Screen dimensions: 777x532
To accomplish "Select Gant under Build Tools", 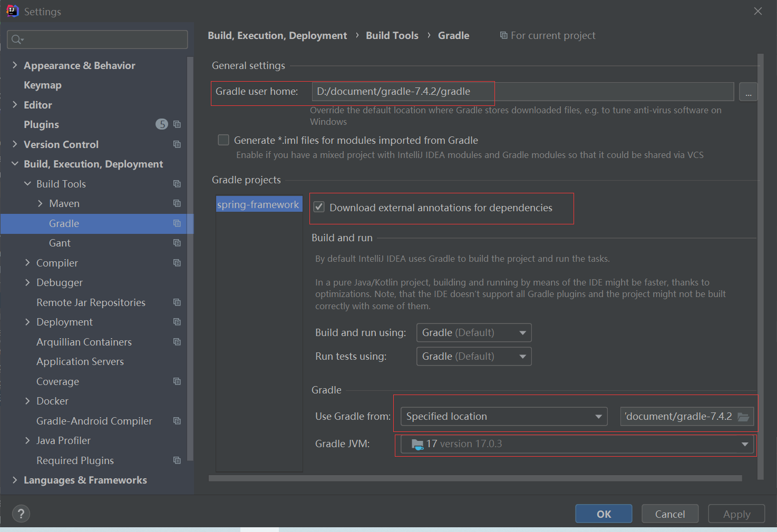I will (x=60, y=243).
